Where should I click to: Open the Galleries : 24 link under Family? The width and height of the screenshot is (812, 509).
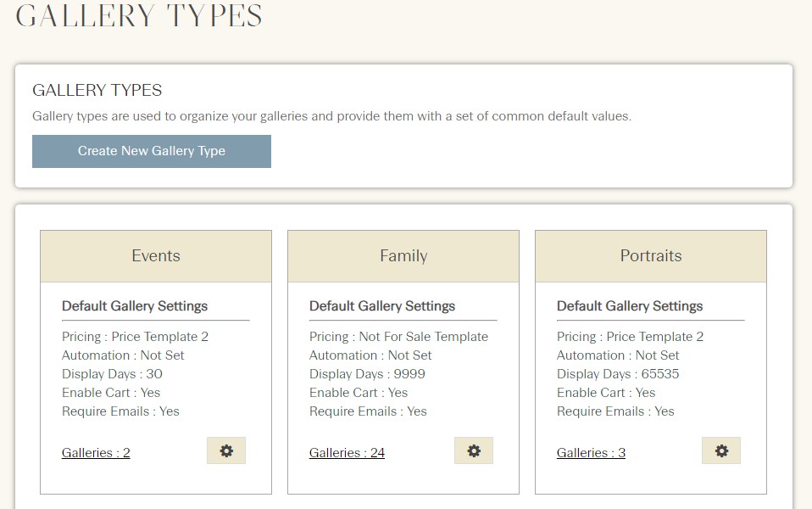pos(347,452)
